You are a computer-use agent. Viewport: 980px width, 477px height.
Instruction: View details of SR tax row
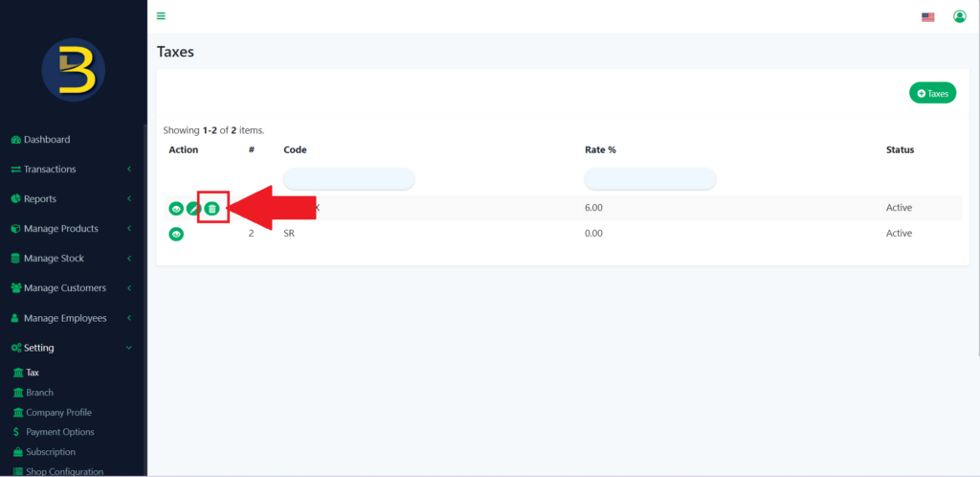click(x=176, y=234)
